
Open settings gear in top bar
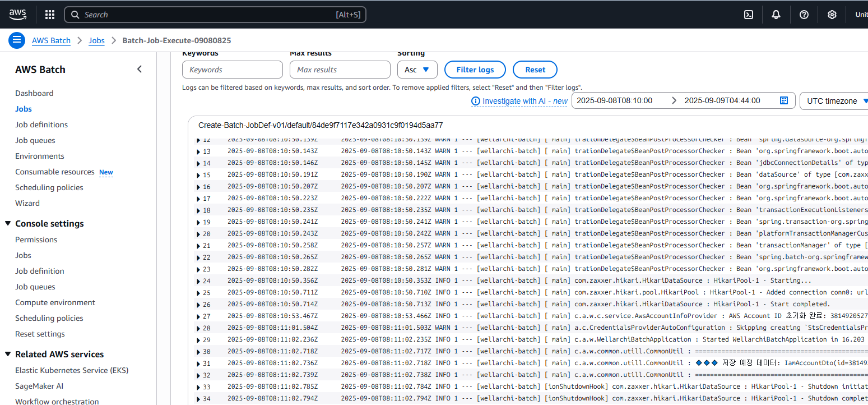click(x=832, y=15)
